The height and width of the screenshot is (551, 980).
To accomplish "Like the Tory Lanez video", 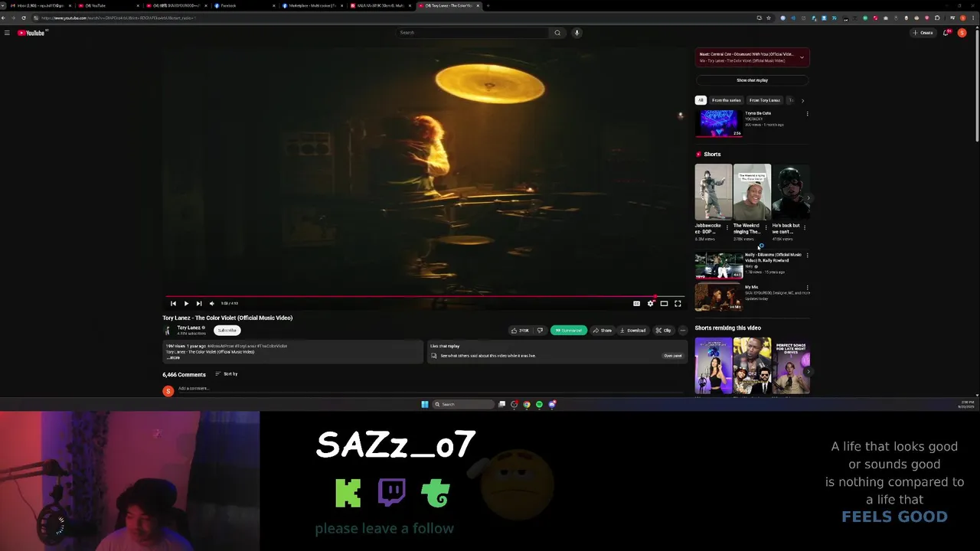I will coord(521,331).
